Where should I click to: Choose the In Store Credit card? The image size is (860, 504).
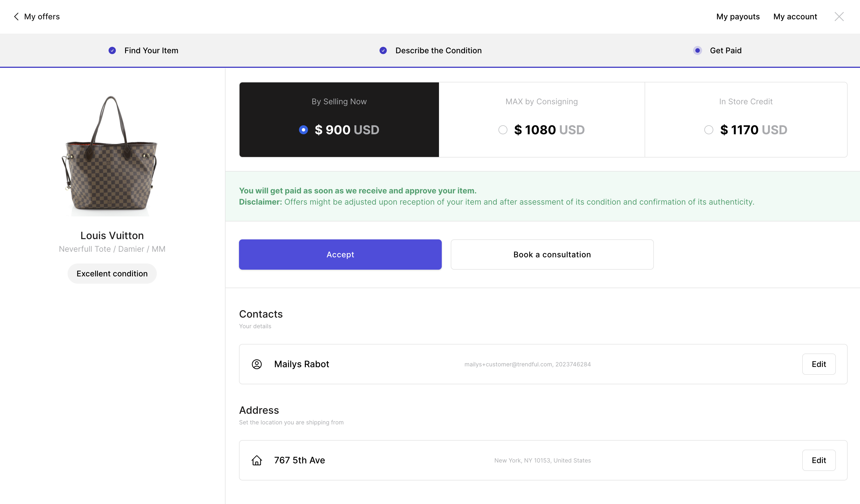pyautogui.click(x=746, y=120)
